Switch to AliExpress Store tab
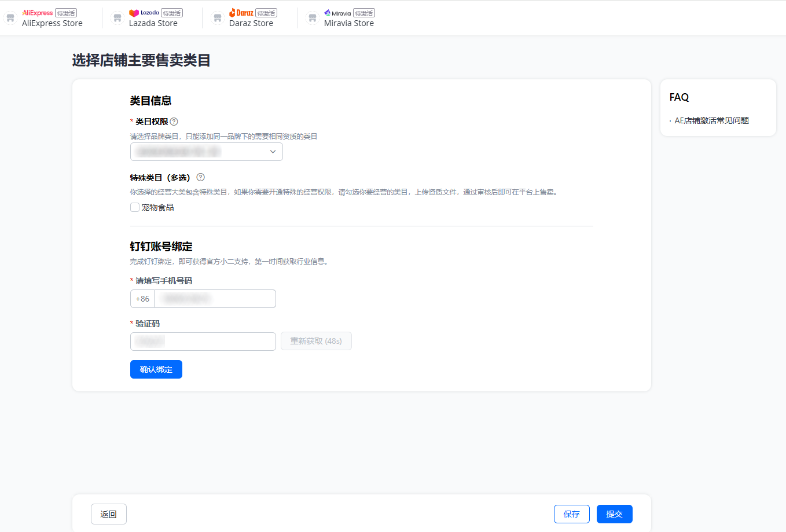Image resolution: width=786 pixels, height=532 pixels. [x=52, y=23]
